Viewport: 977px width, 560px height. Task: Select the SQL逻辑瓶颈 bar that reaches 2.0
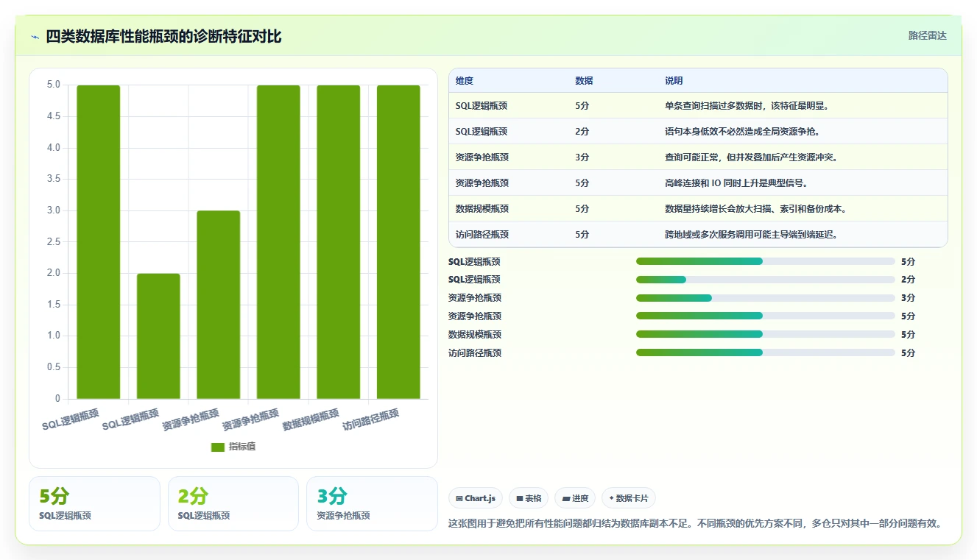coord(158,336)
